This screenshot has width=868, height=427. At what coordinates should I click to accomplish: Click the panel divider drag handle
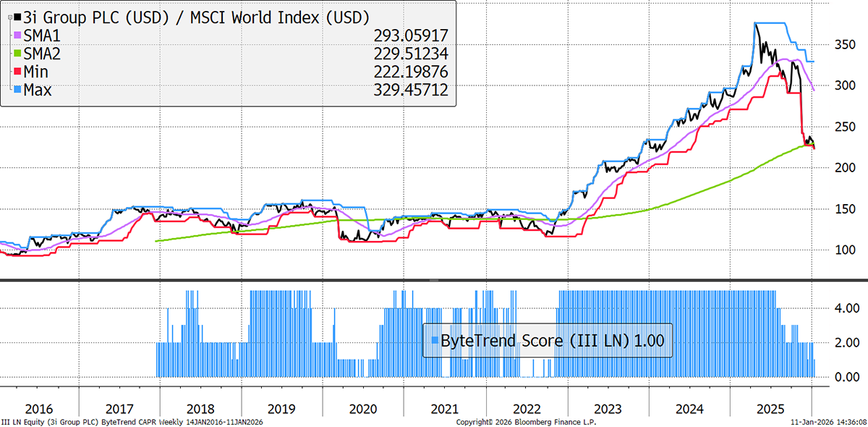pyautogui.click(x=434, y=279)
